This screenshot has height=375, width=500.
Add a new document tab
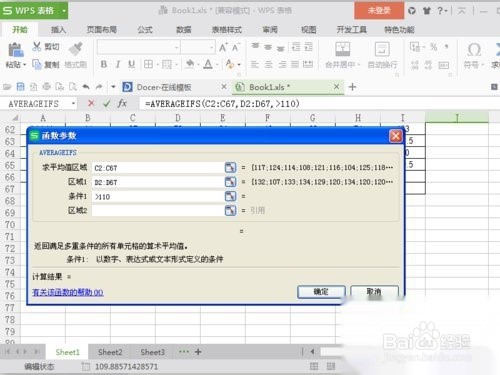click(352, 87)
